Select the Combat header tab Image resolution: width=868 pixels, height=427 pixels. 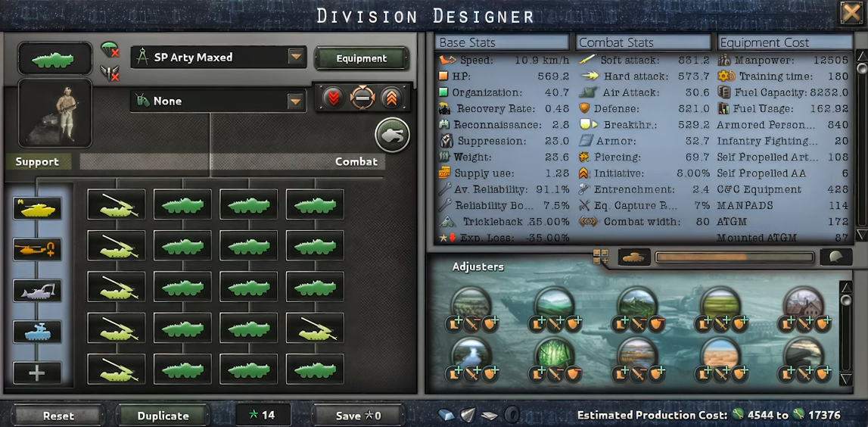pyautogui.click(x=356, y=162)
